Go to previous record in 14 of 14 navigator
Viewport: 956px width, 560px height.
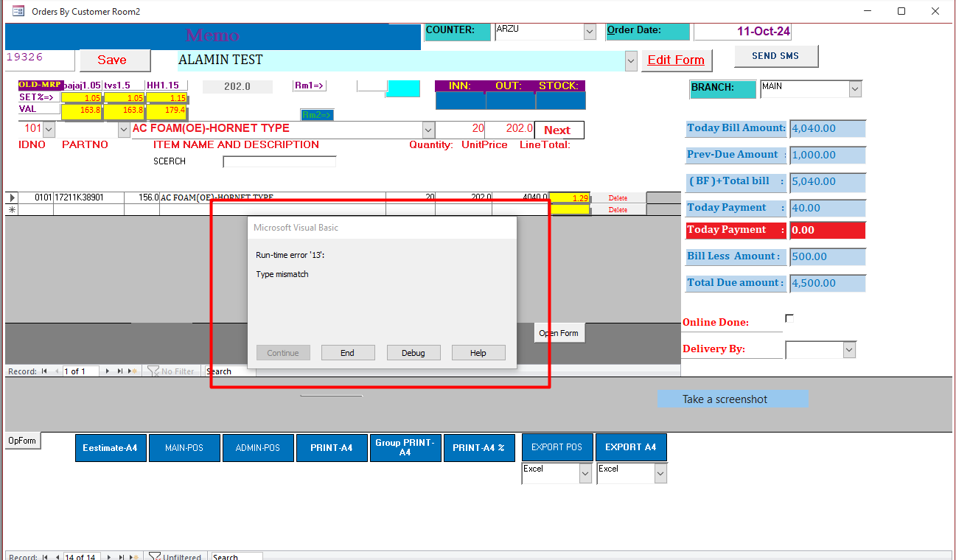(57, 557)
